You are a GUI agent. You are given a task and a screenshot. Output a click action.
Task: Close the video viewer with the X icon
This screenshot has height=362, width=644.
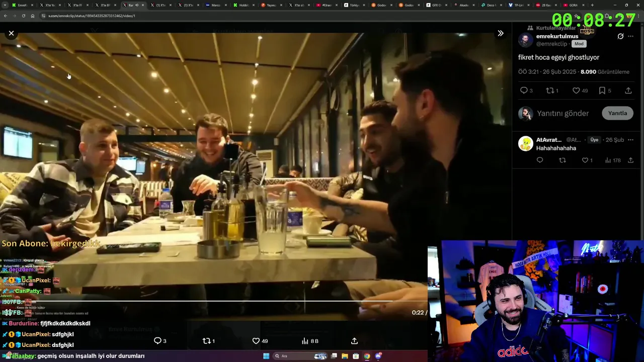coord(11,33)
